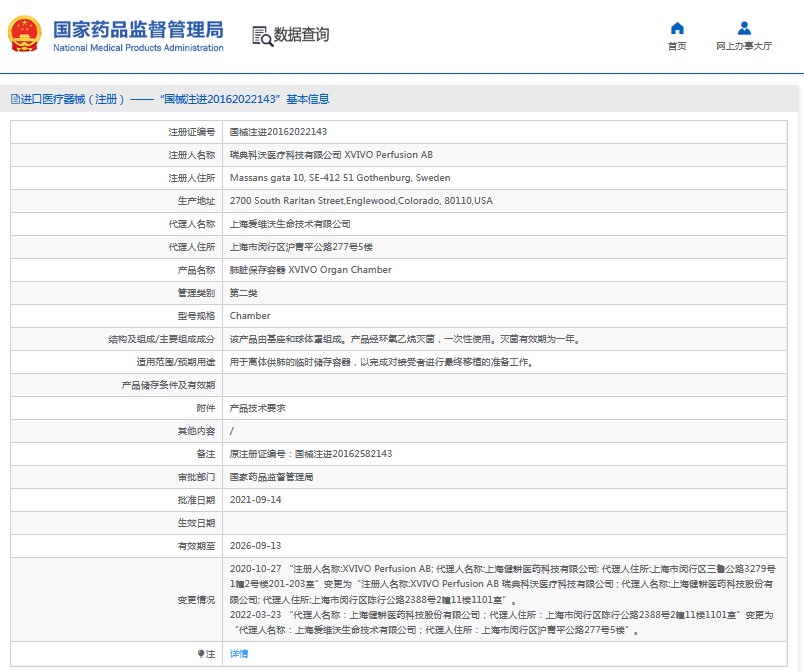Select registrant name XVIVO Perfusion AB value
804x671 pixels.
pyautogui.click(x=331, y=155)
